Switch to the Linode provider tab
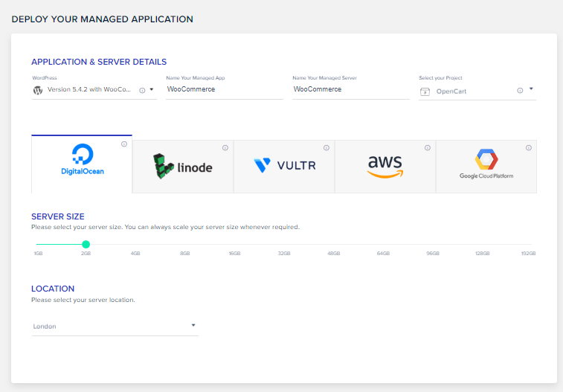Image resolution: width=563 pixels, height=392 pixels. (x=183, y=167)
